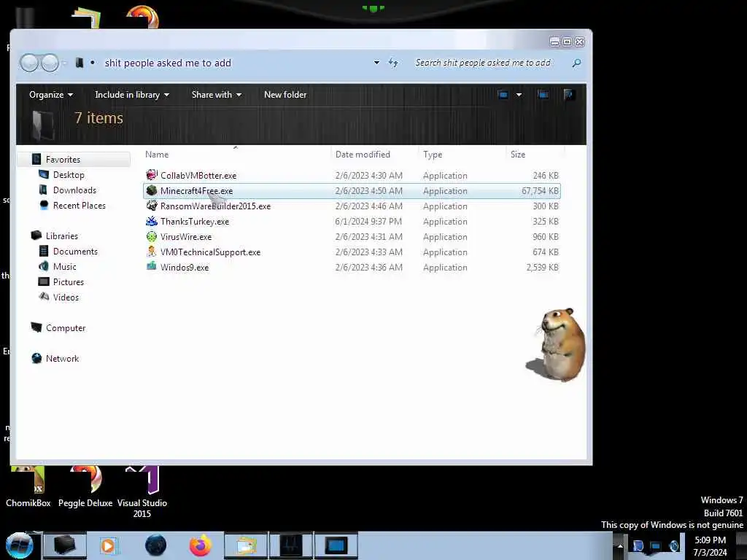Click the 67,754 KB size cell

(540, 190)
